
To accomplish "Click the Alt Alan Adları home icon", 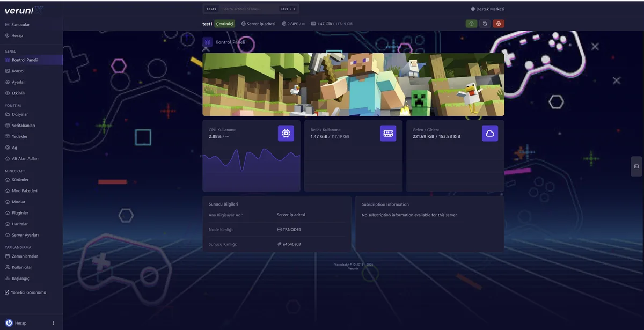I will [x=8, y=159].
